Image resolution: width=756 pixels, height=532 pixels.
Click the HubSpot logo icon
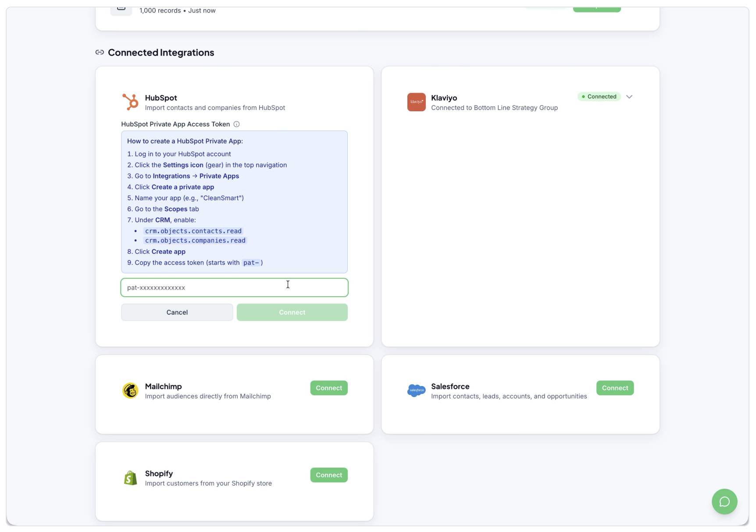pyautogui.click(x=130, y=102)
